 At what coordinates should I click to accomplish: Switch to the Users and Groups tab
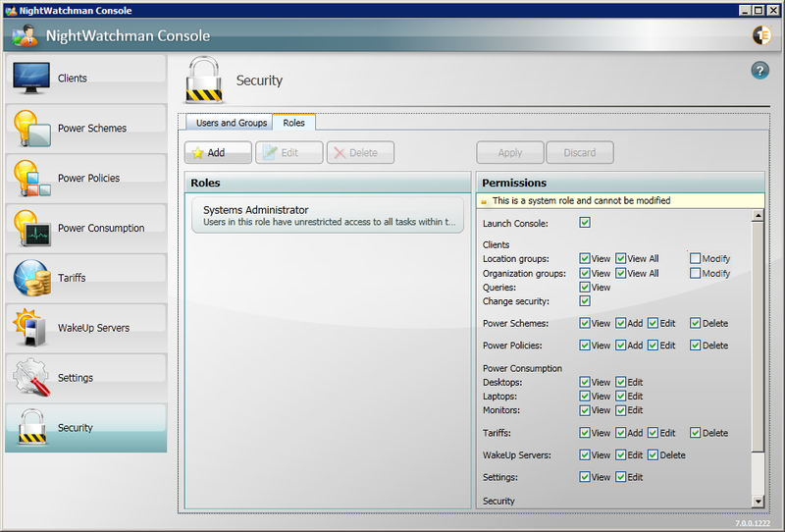pos(232,123)
